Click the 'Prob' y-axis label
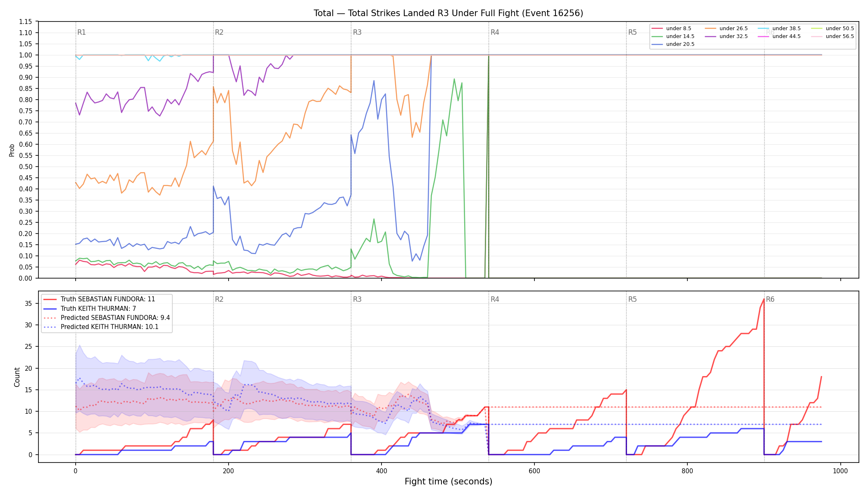Screen dimensions: 868x496 pos(12,150)
